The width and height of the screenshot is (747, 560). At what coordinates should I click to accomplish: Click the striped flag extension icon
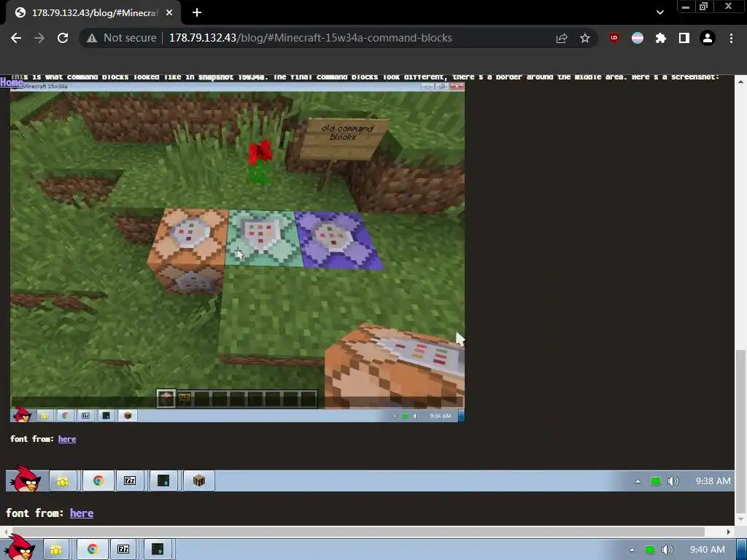click(x=637, y=38)
